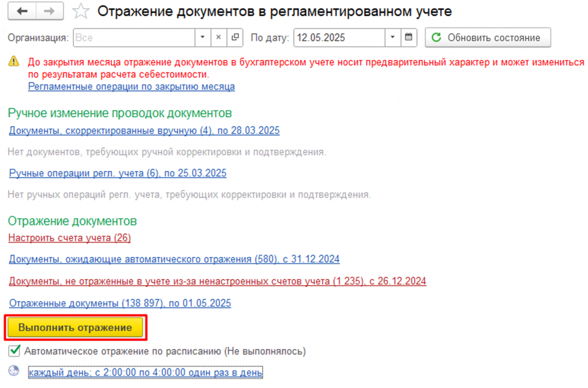Open the schedule link каждый день; с 2:00:00
The height and width of the screenshot is (388, 588).
(x=145, y=372)
